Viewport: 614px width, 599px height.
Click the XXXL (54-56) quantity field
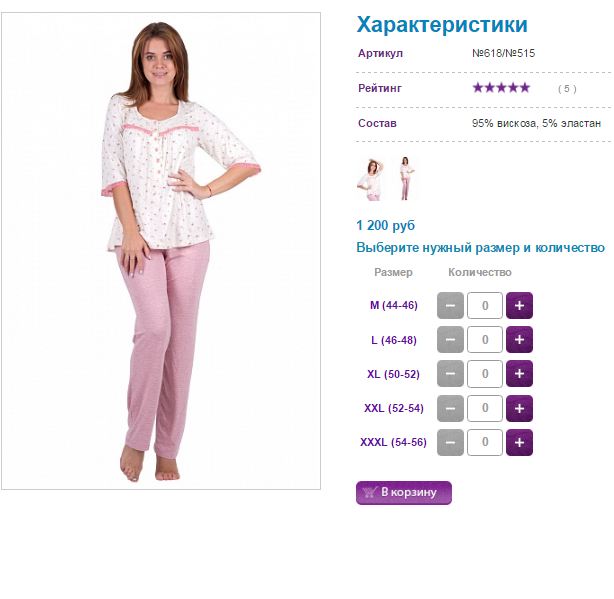[485, 442]
